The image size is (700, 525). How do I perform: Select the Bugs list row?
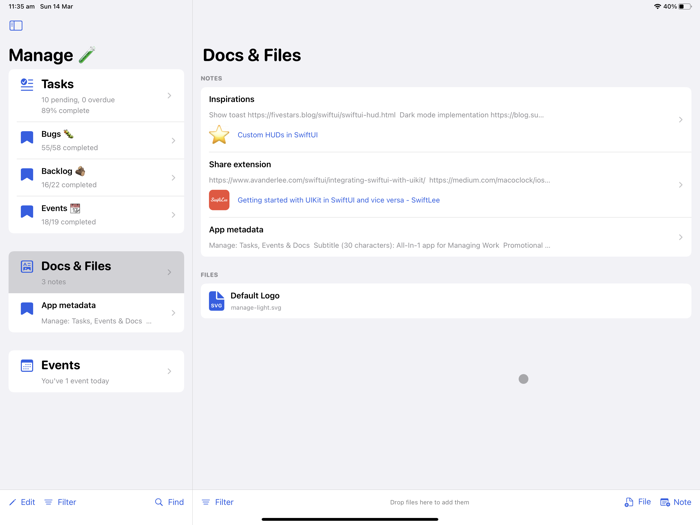pyautogui.click(x=96, y=141)
